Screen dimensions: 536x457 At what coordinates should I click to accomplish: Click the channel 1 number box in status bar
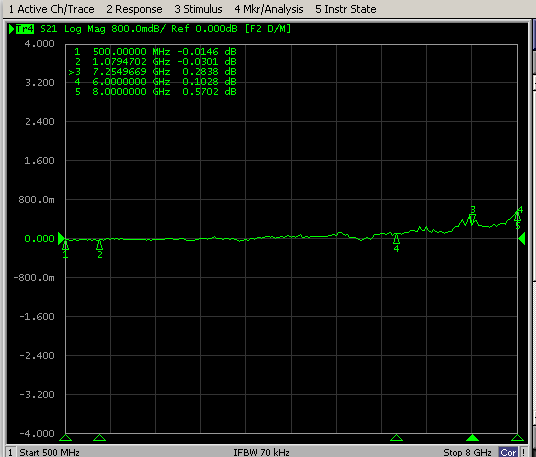(x=10, y=452)
